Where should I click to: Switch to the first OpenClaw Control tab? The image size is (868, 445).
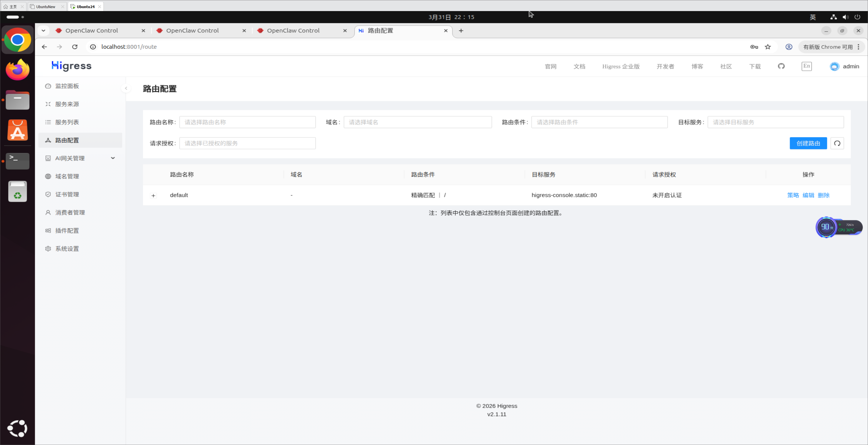[x=92, y=31]
